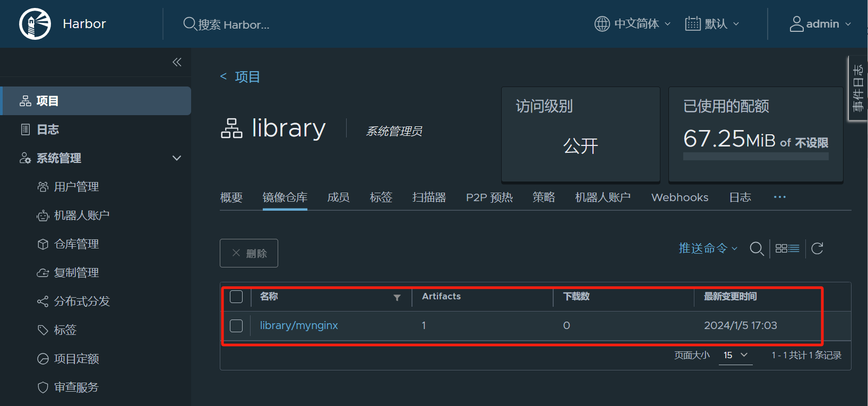Filter the 名称 column with funnel icon
868x406 pixels.
(397, 298)
